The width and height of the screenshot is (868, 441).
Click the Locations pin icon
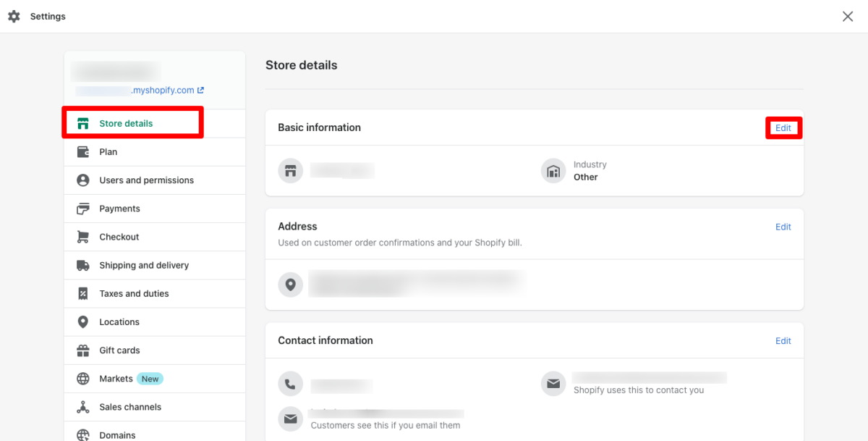point(83,322)
